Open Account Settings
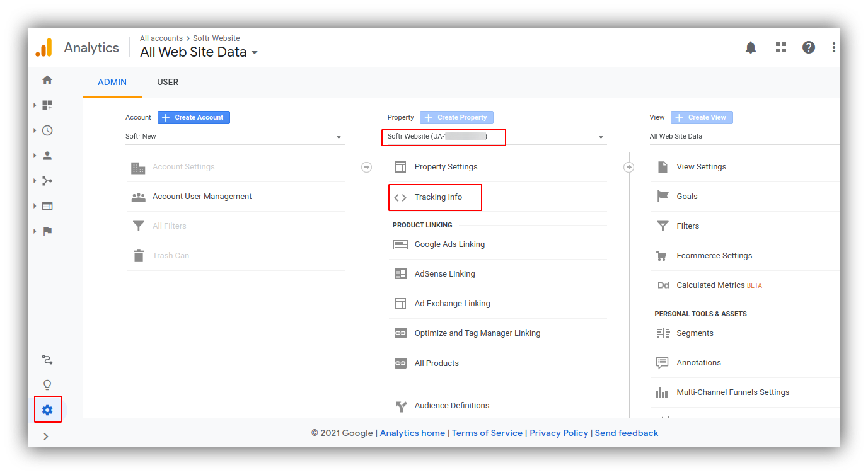This screenshot has height=475, width=868. click(183, 167)
